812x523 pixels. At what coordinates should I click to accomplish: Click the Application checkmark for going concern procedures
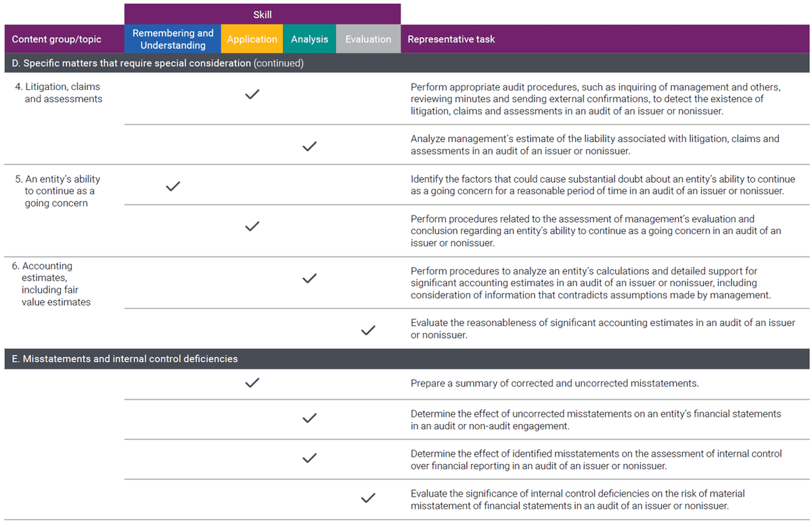point(252,226)
